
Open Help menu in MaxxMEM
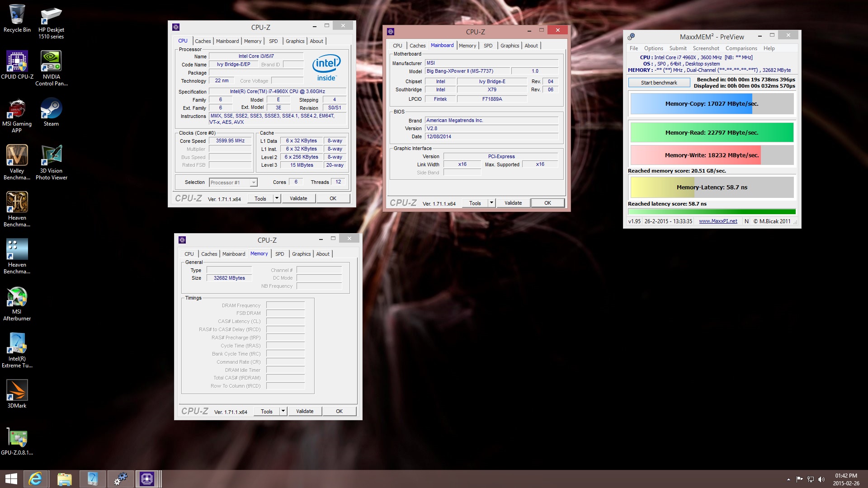point(769,48)
